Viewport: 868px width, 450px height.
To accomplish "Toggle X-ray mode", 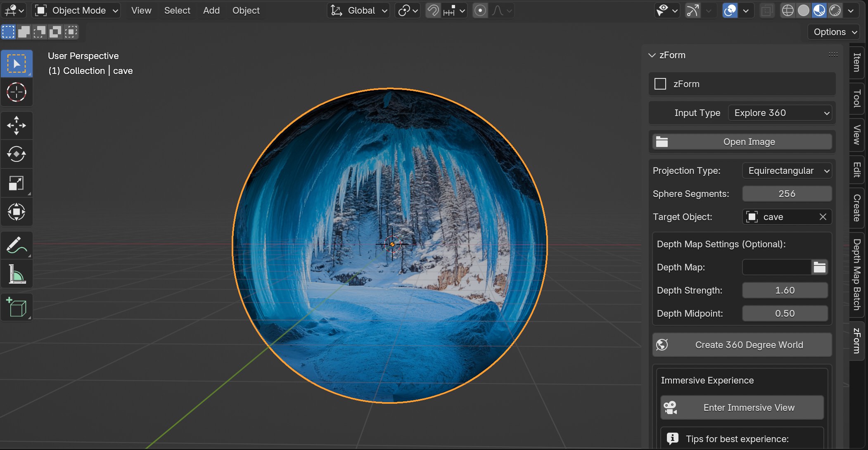I will point(767,10).
